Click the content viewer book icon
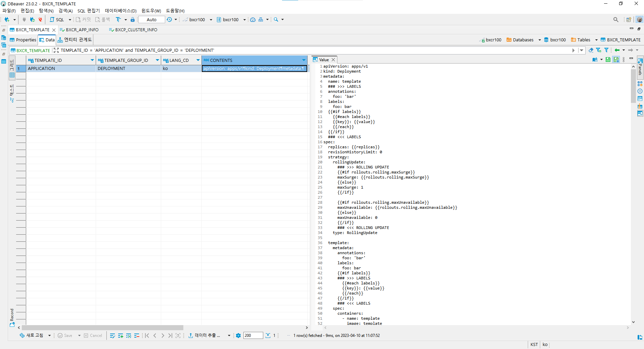 pyautogui.click(x=595, y=60)
